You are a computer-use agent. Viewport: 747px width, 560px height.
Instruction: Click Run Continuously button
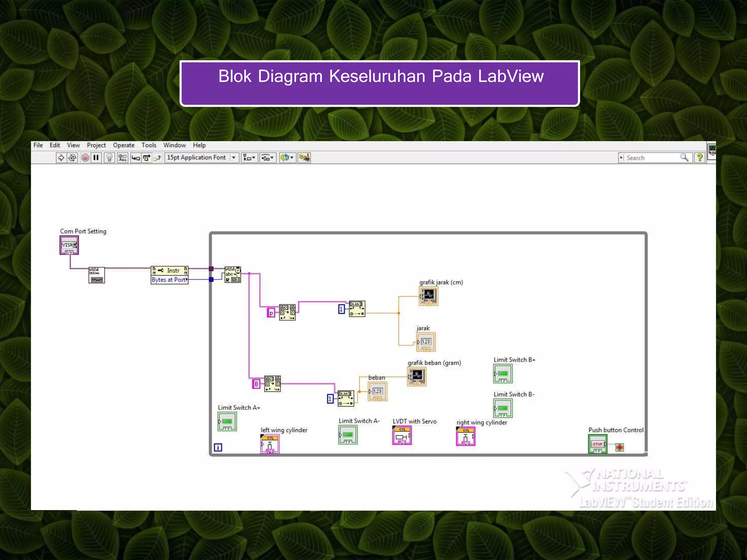[72, 157]
